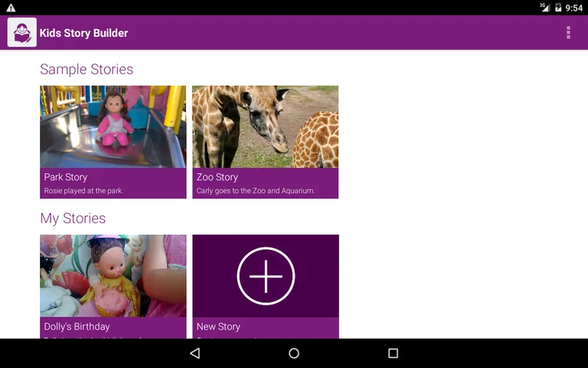Tap the 'Sample Stories' heading
This screenshot has width=588, height=368.
87,69
